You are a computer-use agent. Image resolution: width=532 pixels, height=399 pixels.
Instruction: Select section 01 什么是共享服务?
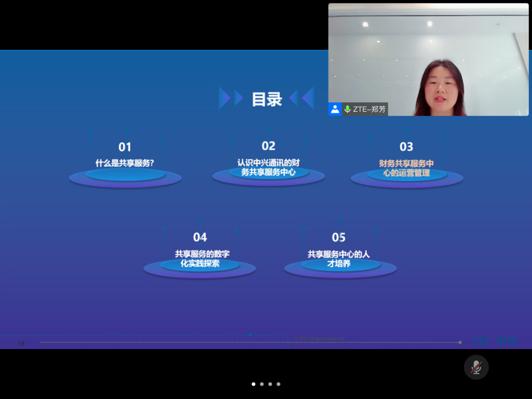click(x=125, y=163)
